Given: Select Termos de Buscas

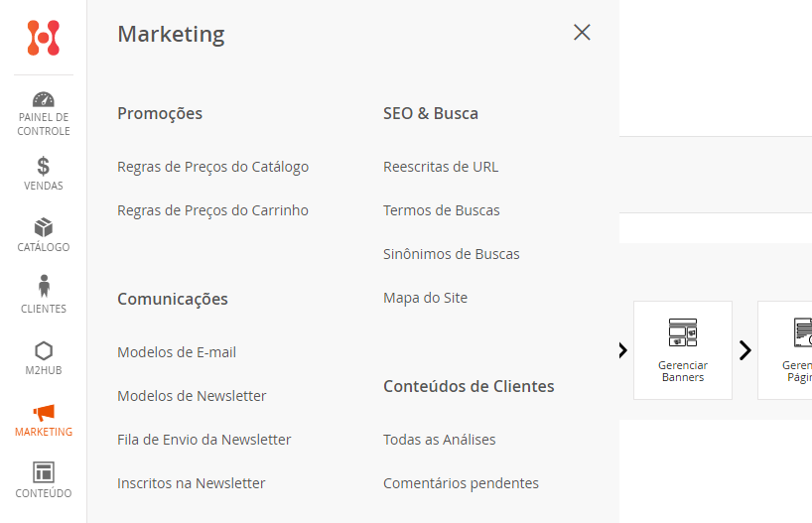Looking at the screenshot, I should tap(442, 210).
